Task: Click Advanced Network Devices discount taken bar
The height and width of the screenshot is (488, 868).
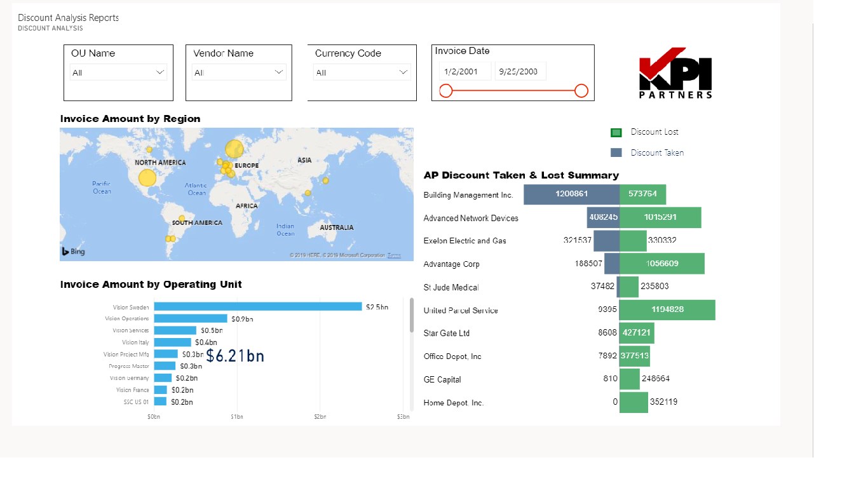Action: pos(603,217)
